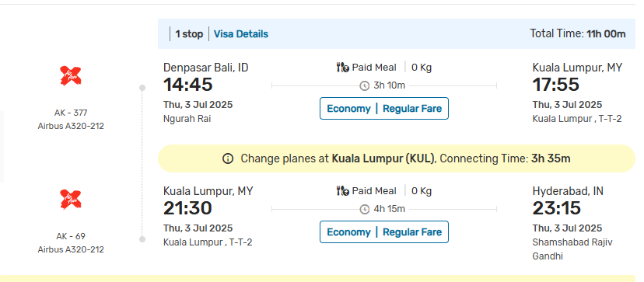
Task: Open the Visa Details link
Action: point(241,34)
